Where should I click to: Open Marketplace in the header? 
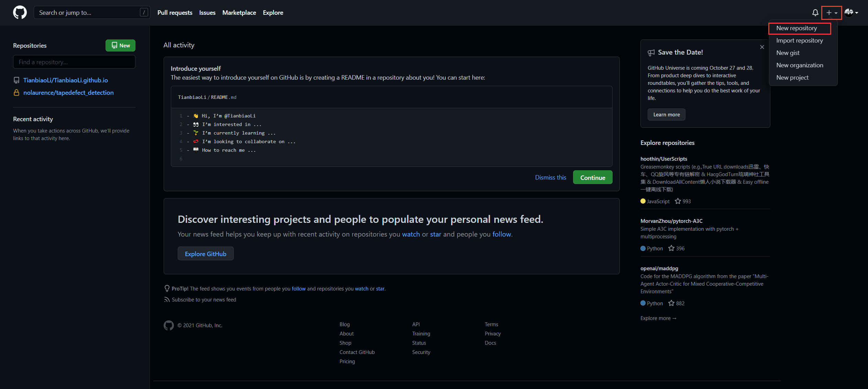239,13
